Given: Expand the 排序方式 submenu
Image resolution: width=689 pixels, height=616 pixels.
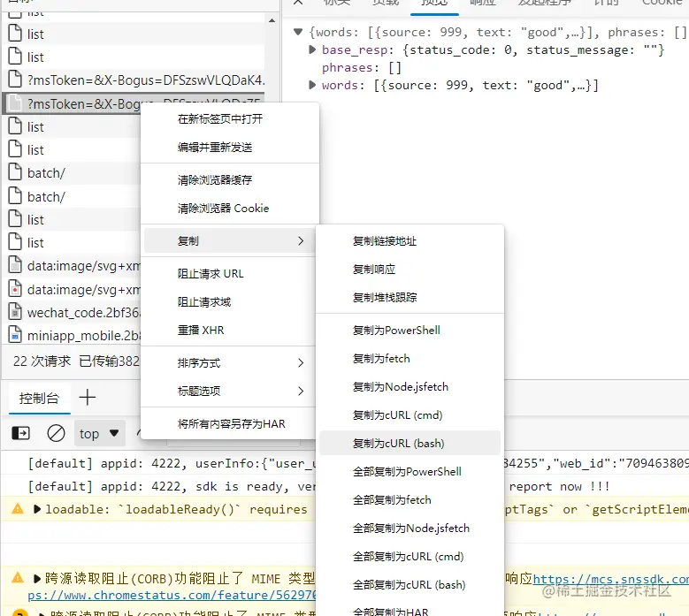Looking at the screenshot, I should point(230,363).
